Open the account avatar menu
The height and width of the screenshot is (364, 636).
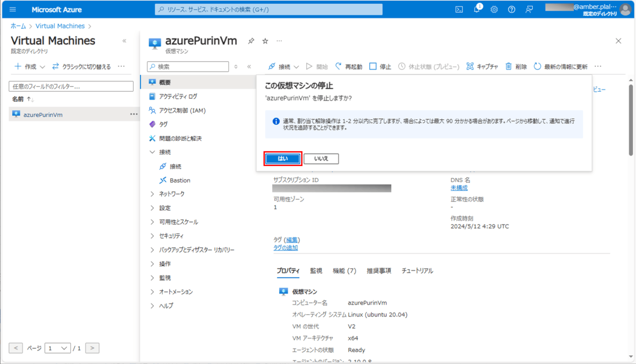click(625, 9)
